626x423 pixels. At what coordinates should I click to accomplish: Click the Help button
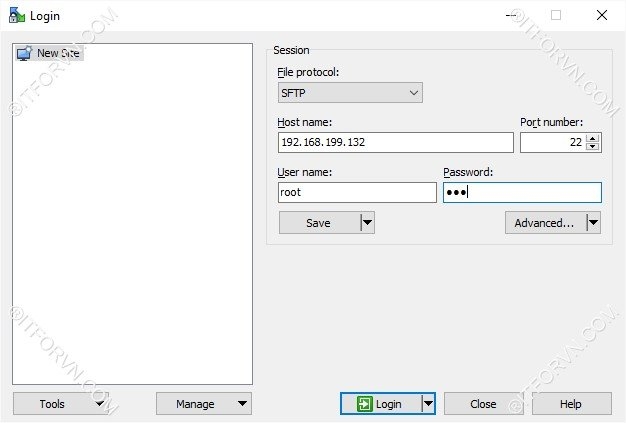click(x=571, y=404)
